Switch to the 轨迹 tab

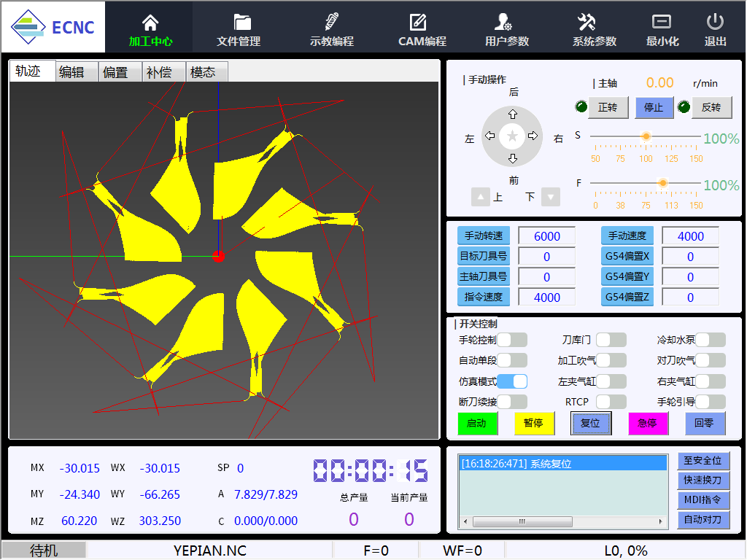click(32, 71)
